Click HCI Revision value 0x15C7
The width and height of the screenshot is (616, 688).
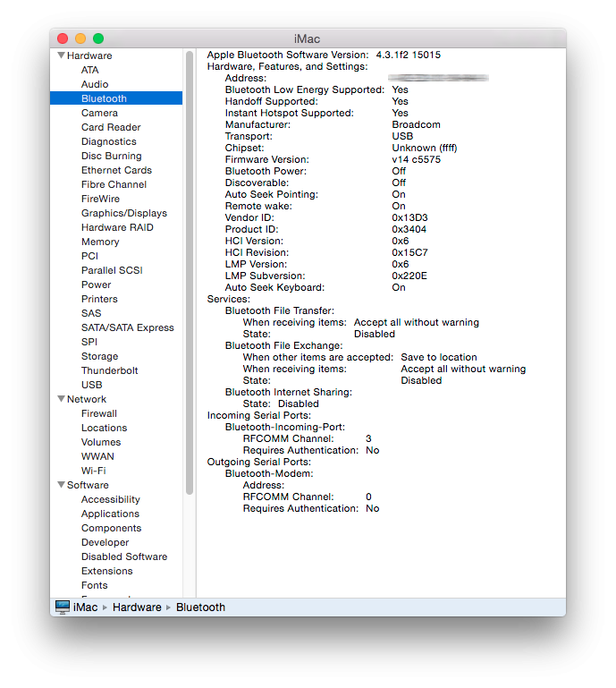click(409, 252)
